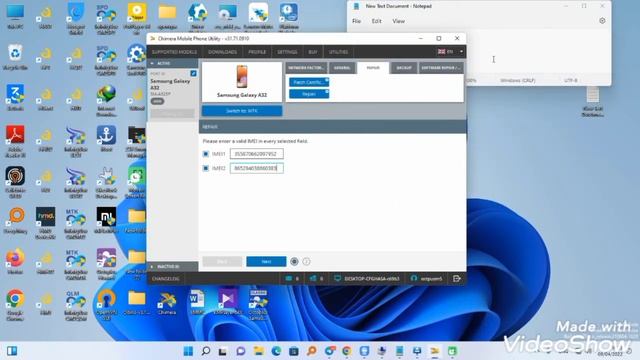Click the logout icon in Chimera status bar

(457, 278)
